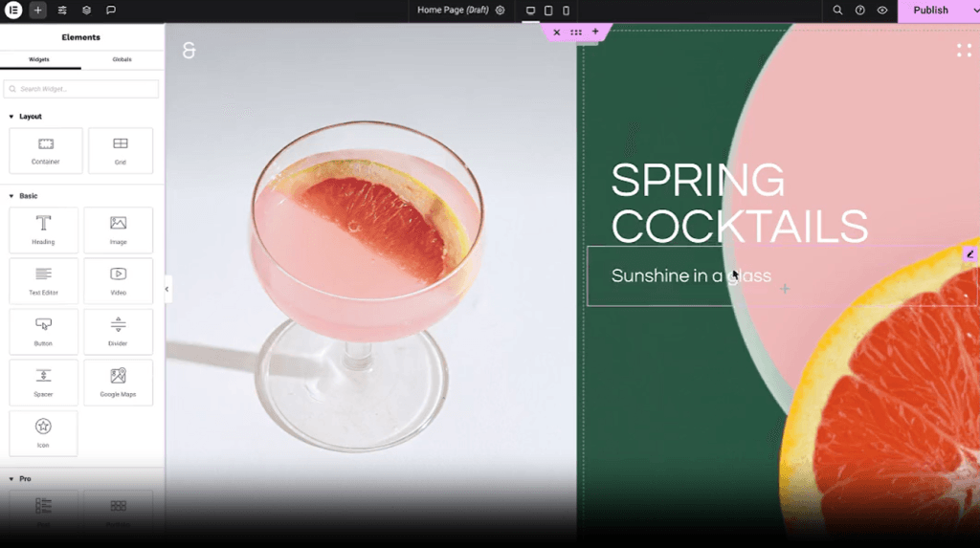980x548 pixels.
Task: Open the help question mark icon
Action: pos(860,10)
